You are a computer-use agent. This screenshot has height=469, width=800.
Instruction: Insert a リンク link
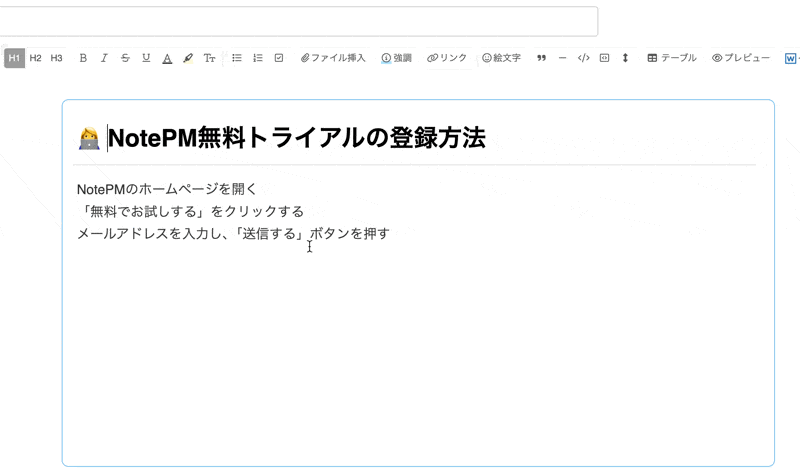(447, 58)
